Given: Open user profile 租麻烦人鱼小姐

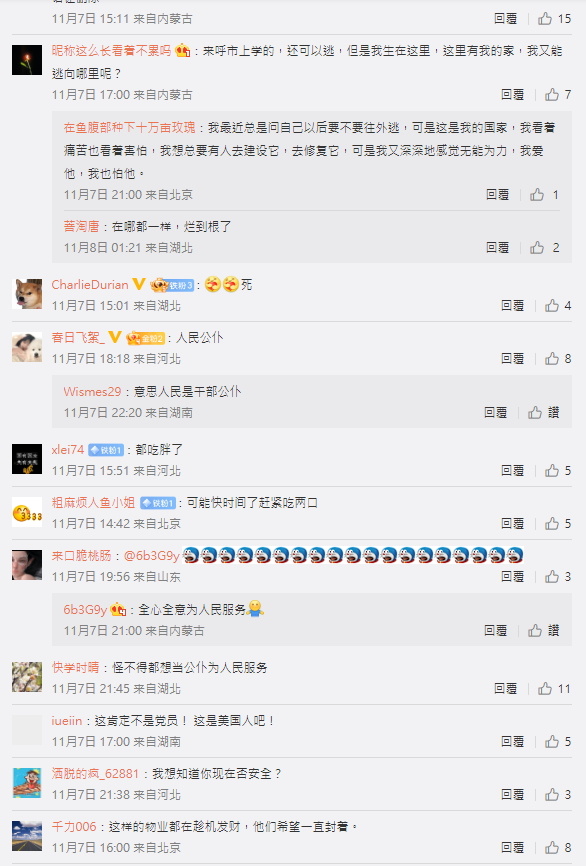Looking at the screenshot, I should coord(93,502).
